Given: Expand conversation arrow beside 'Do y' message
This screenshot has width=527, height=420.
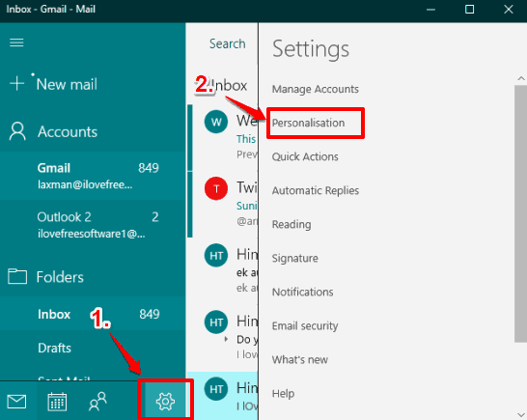Looking at the screenshot, I should pyautogui.click(x=226, y=339).
